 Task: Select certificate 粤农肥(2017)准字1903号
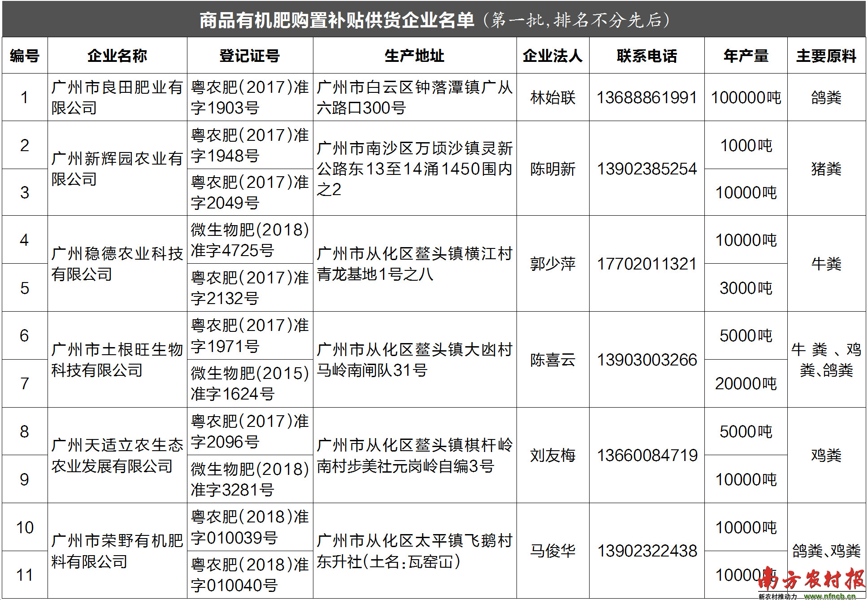coord(250,97)
